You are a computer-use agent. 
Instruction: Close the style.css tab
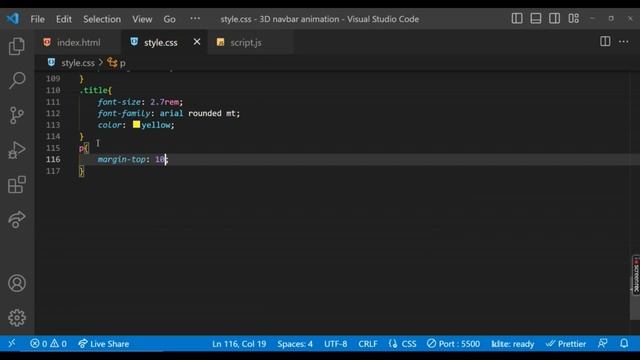pos(197,42)
